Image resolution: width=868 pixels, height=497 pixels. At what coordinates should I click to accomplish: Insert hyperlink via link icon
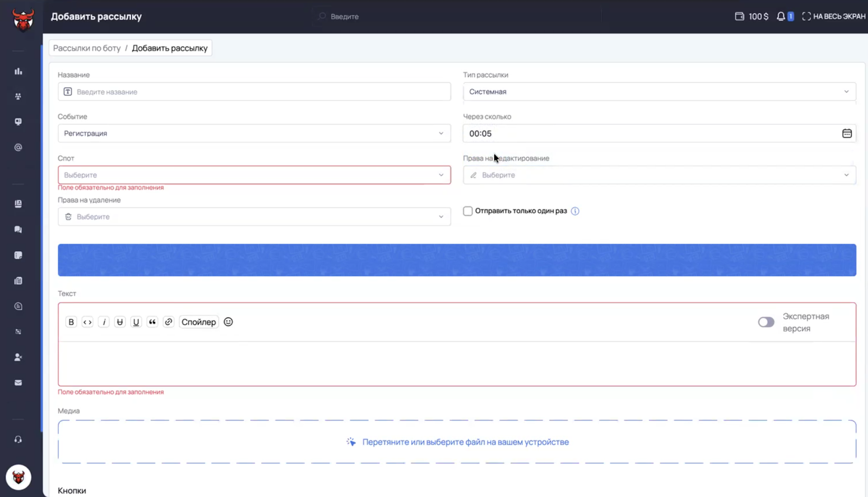coord(169,322)
